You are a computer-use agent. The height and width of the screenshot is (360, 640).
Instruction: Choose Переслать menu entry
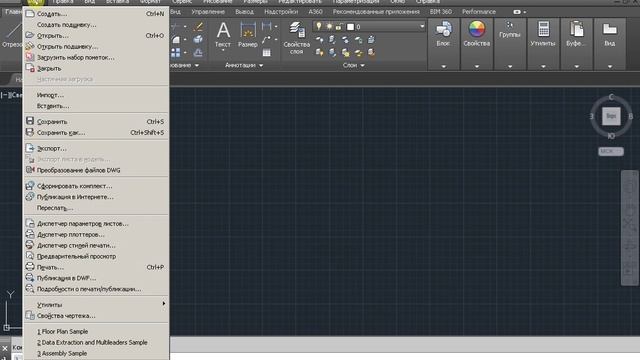96,208
